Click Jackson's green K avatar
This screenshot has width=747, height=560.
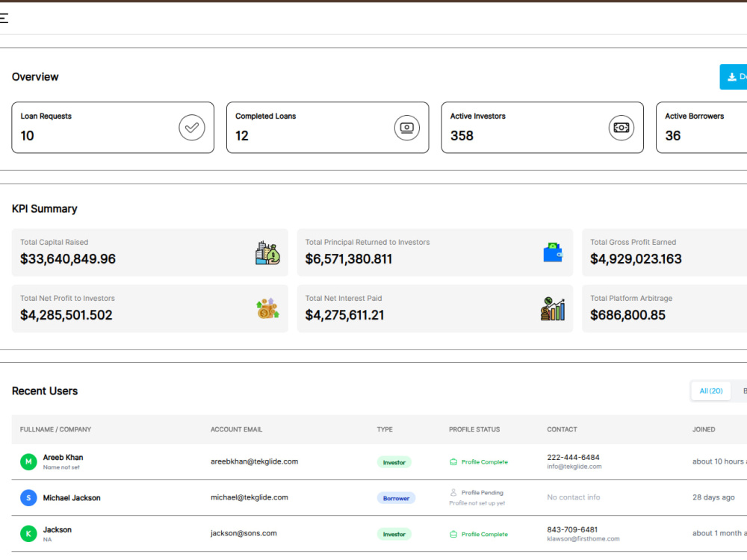pyautogui.click(x=28, y=534)
